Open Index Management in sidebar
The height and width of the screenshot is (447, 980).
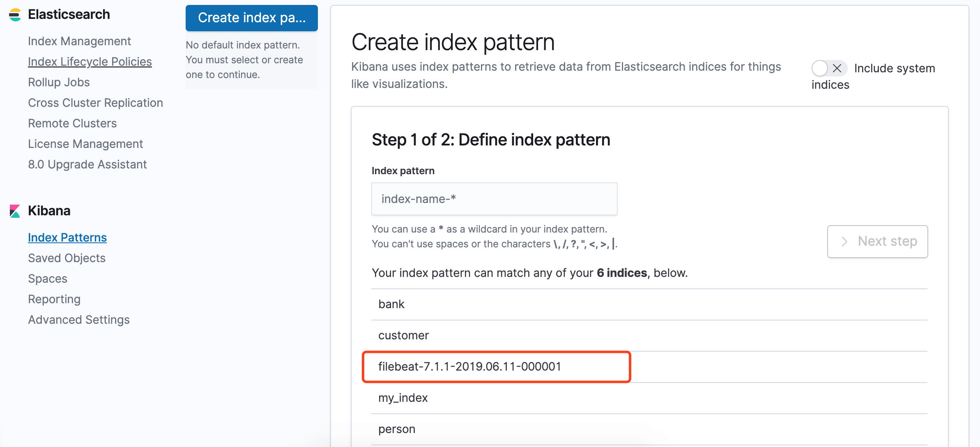79,41
